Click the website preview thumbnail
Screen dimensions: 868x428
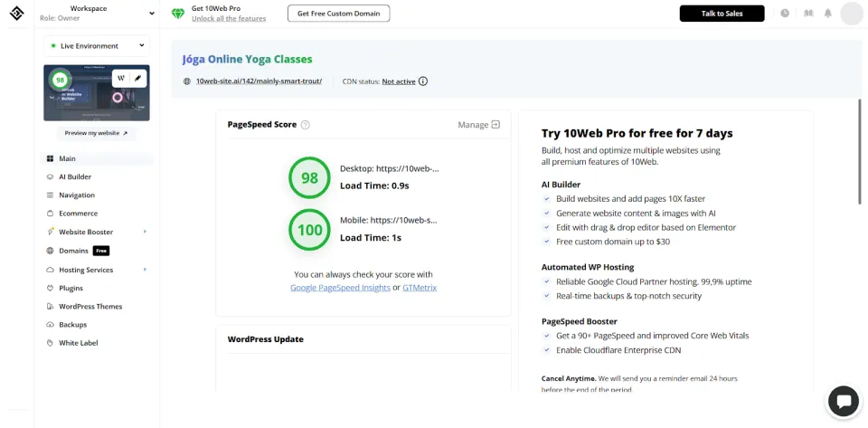[x=97, y=92]
